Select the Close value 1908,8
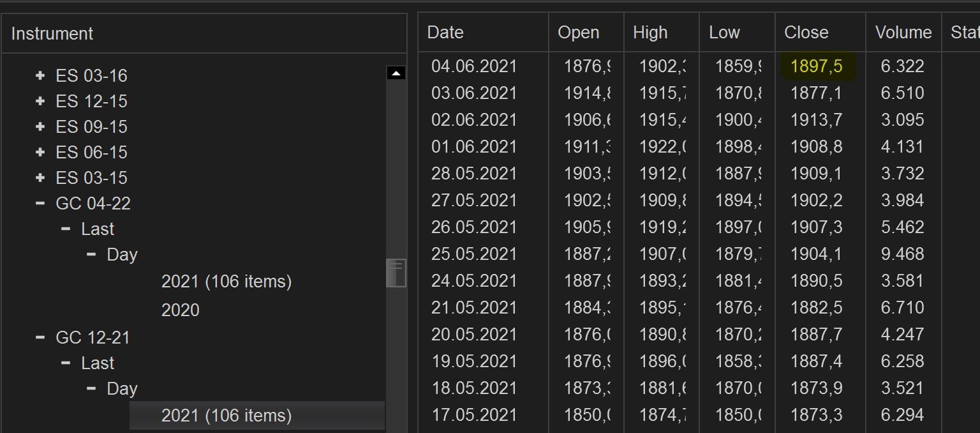 click(x=817, y=147)
